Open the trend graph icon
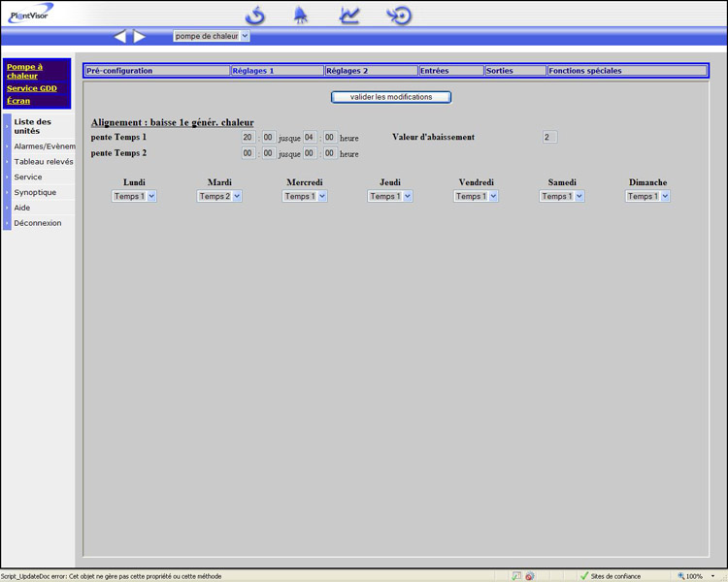Viewport: 728px width, 582px height. (x=349, y=15)
